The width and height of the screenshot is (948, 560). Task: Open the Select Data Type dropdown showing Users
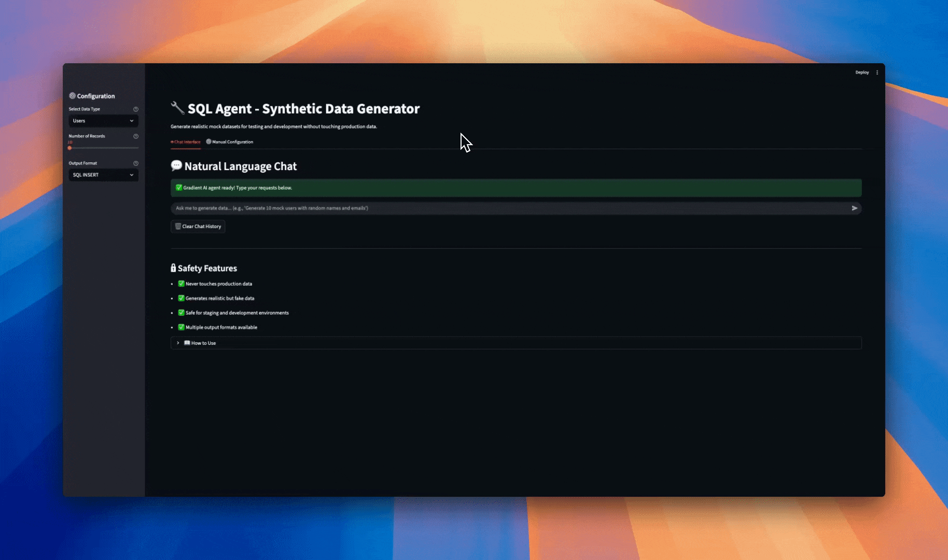click(x=103, y=121)
